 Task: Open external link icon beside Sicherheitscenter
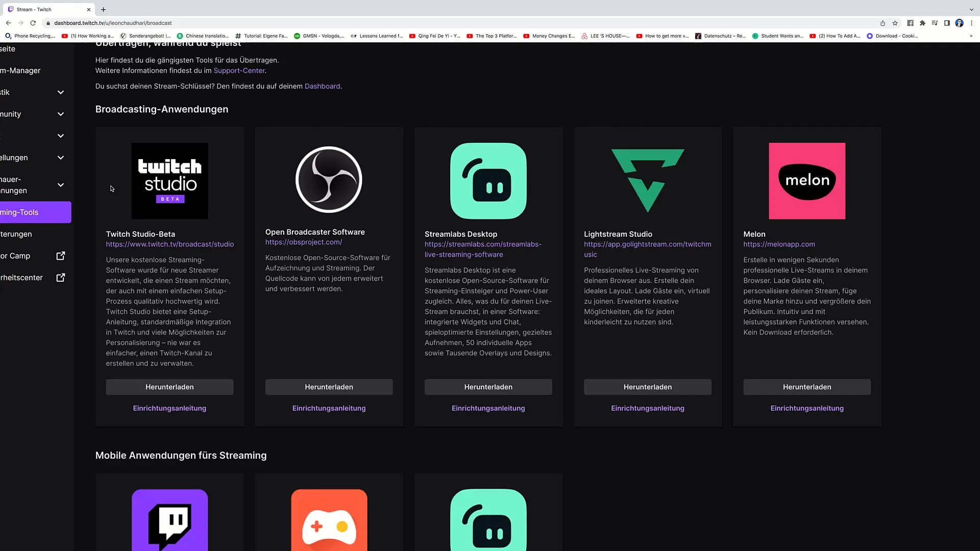(60, 278)
